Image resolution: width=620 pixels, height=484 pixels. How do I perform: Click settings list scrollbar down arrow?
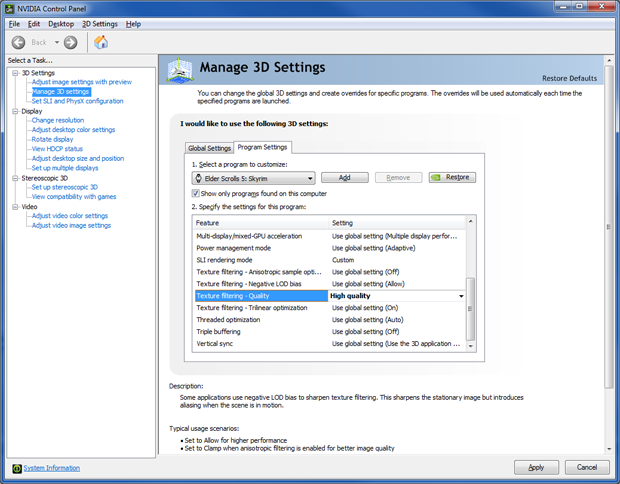[471, 346]
